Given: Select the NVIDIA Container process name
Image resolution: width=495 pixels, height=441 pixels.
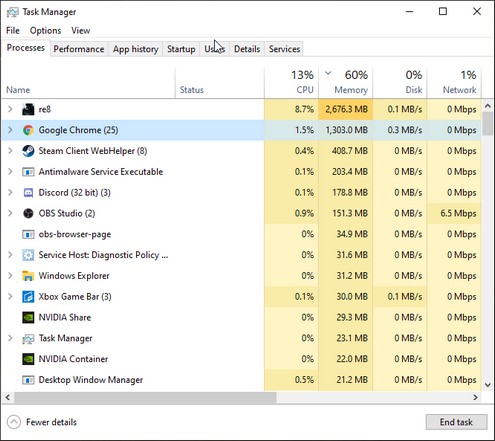Looking at the screenshot, I should [x=73, y=359].
